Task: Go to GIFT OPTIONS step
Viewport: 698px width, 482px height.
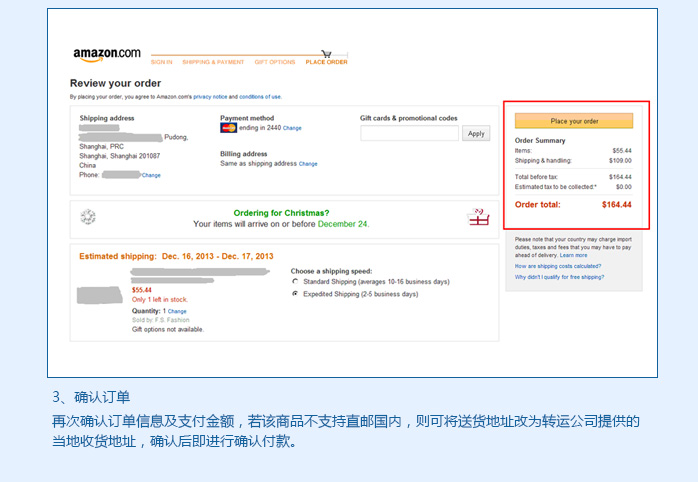Action: (x=275, y=62)
